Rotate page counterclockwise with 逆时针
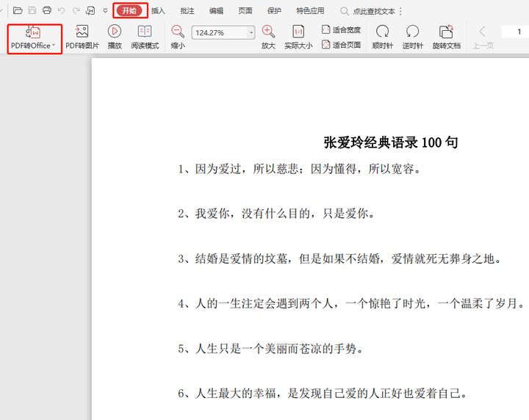Viewport: 529px width, 420px height. click(x=413, y=37)
